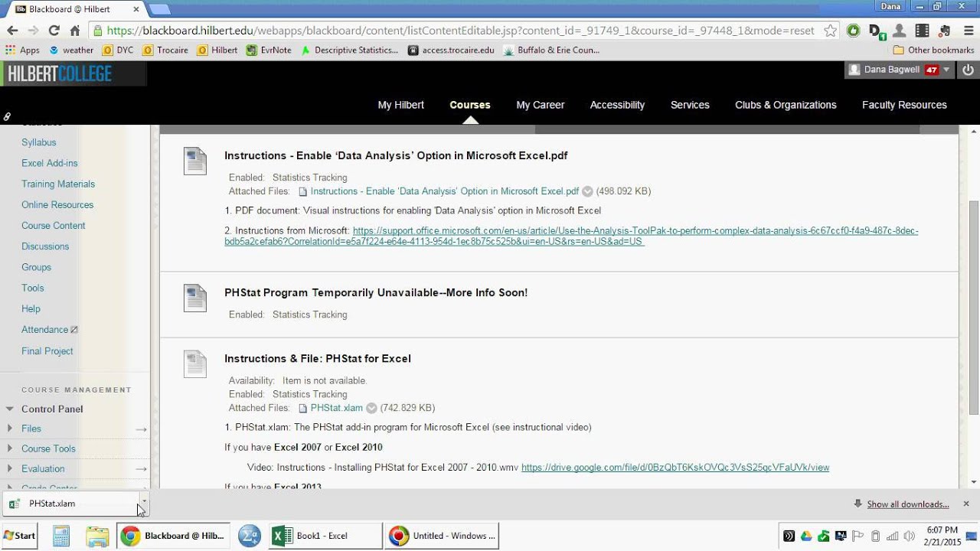Click the gray person silhouette extension icon
980x551 pixels.
tap(900, 31)
